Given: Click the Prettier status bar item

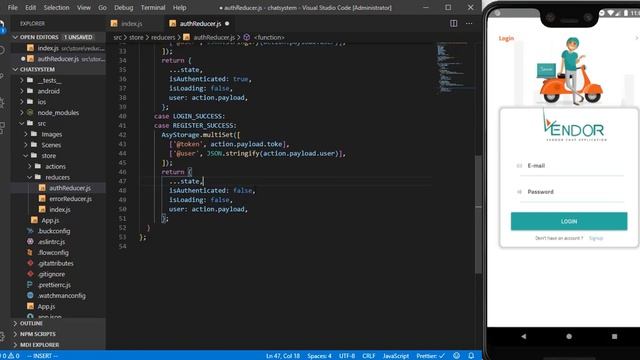Looking at the screenshot, I should pos(430,356).
